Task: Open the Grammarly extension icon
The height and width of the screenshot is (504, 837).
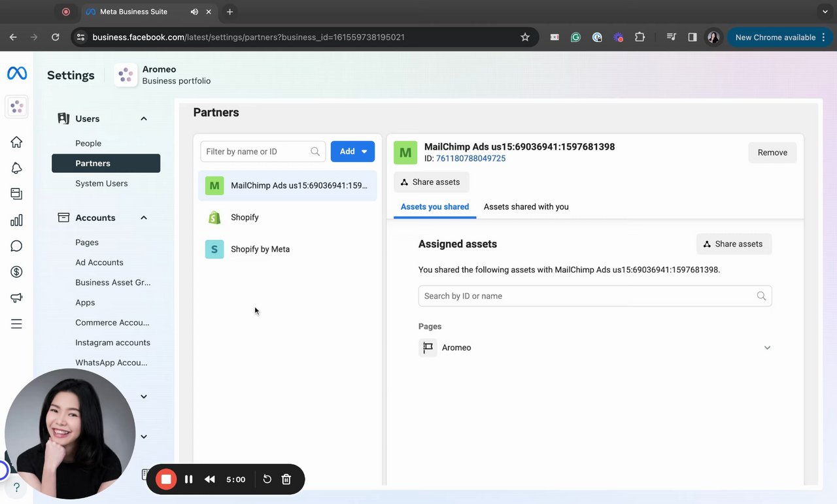Action: click(x=575, y=37)
